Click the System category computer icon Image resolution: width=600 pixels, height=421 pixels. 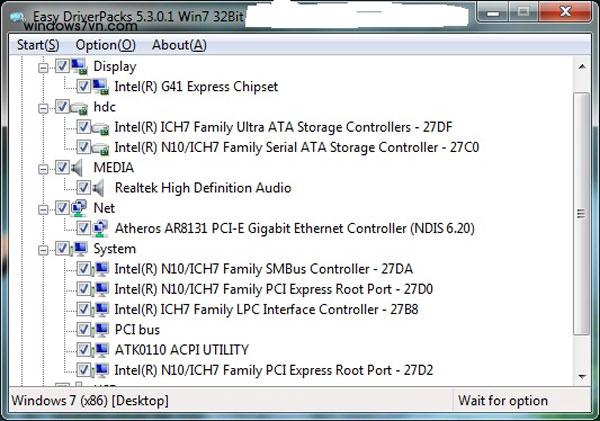(x=80, y=248)
